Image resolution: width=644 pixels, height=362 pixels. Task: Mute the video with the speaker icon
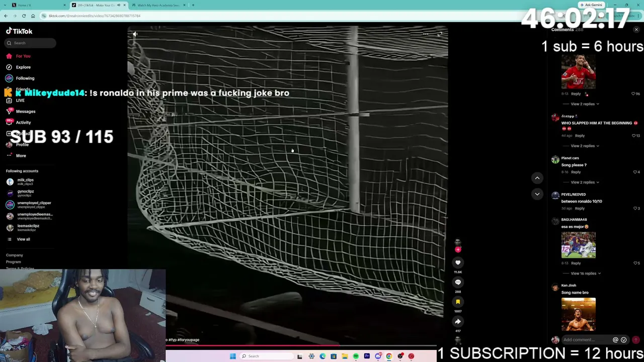(x=135, y=34)
